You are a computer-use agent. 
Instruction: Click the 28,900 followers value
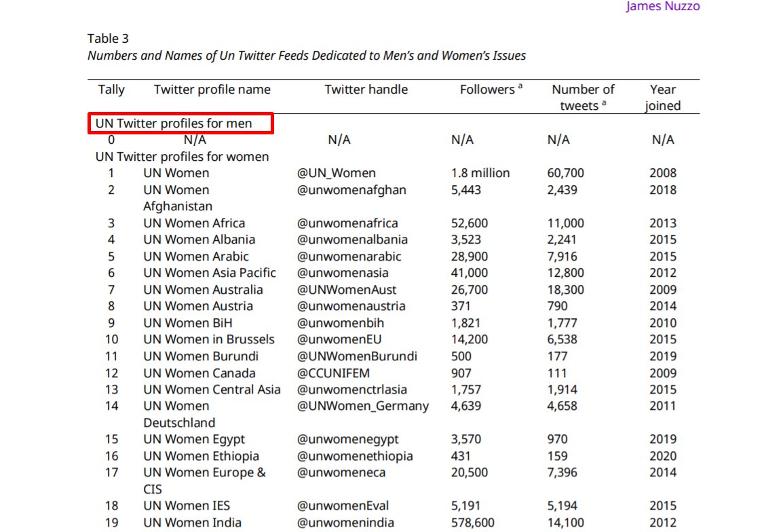tap(470, 256)
